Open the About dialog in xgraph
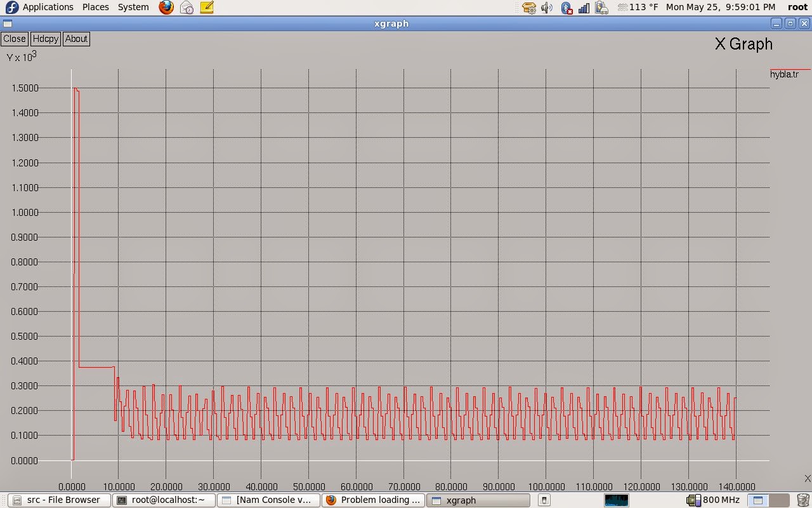This screenshot has height=508, width=812. tap(76, 39)
